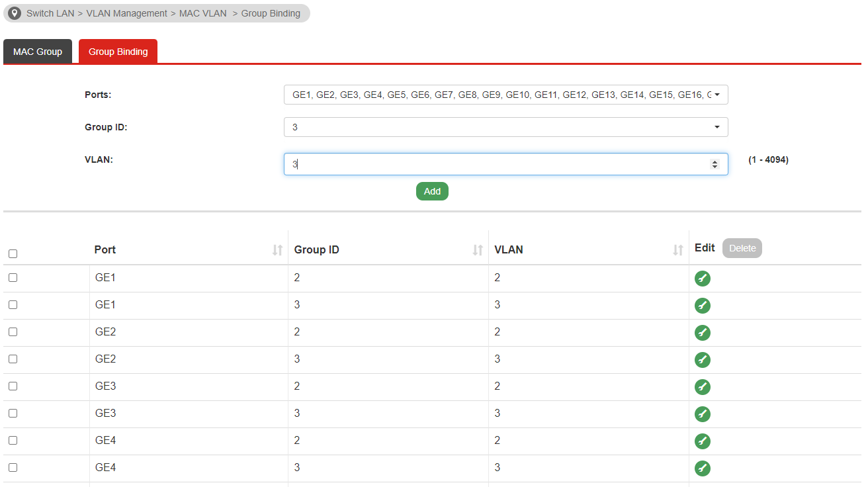The width and height of the screenshot is (868, 487).
Task: Click the Delete button in table header
Action: 742,248
